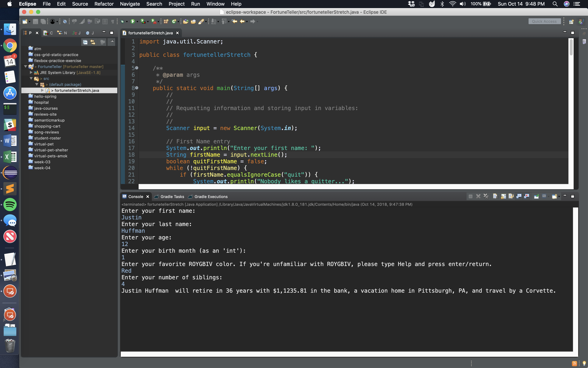Viewport: 588px width, 368px height.
Task: Open Spotlight search in menu bar
Action: (x=555, y=4)
